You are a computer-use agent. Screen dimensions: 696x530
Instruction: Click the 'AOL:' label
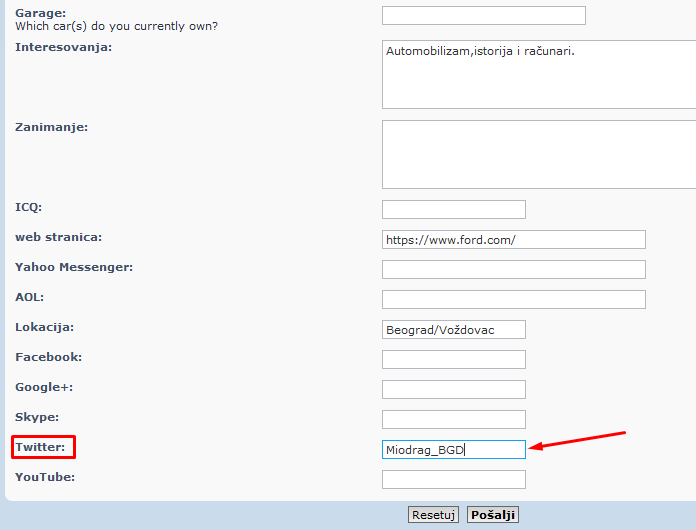coord(30,297)
